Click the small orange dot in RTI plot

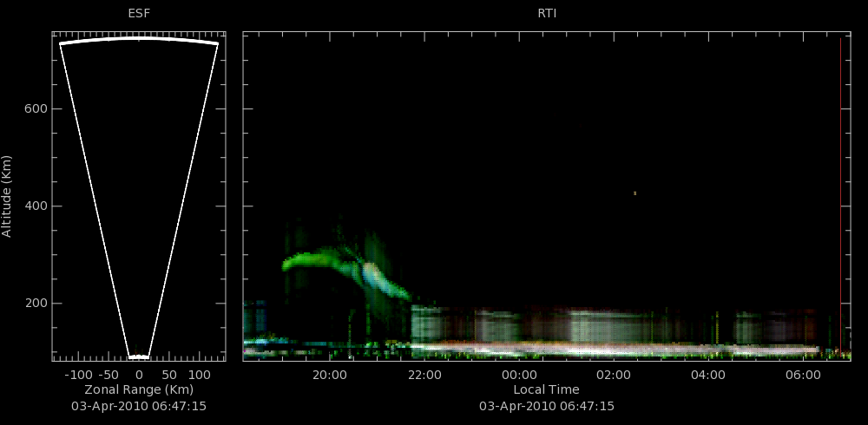pos(635,193)
